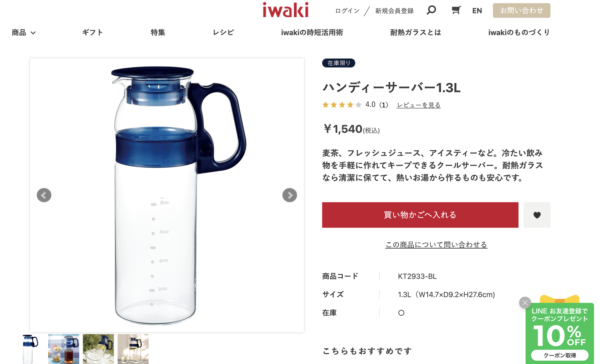The height and width of the screenshot is (364, 600).
Task: Go to 耐熱ガラスとは page
Action: coord(416,32)
